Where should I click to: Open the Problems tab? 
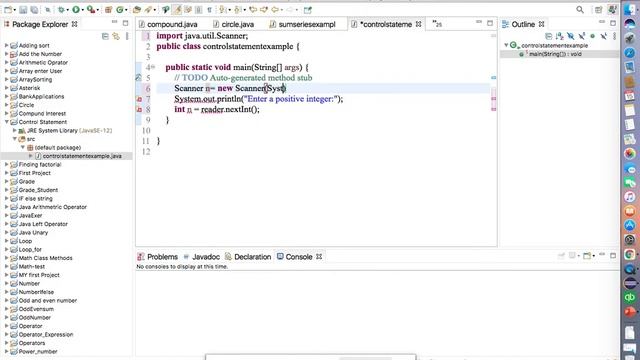(x=158, y=257)
